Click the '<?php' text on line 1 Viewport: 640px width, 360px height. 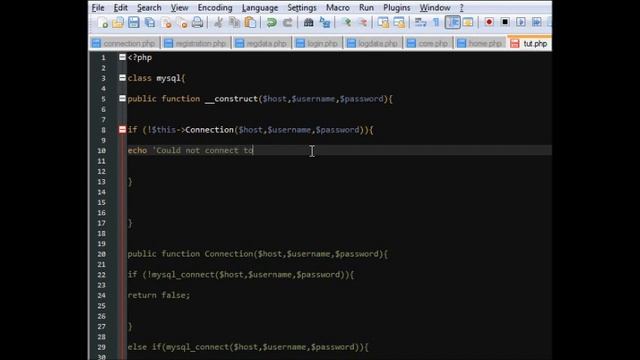(x=140, y=58)
